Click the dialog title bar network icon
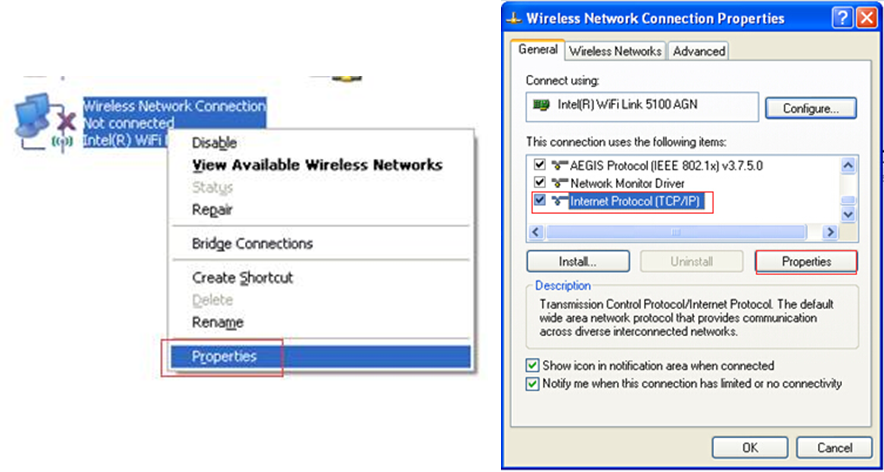 [513, 19]
